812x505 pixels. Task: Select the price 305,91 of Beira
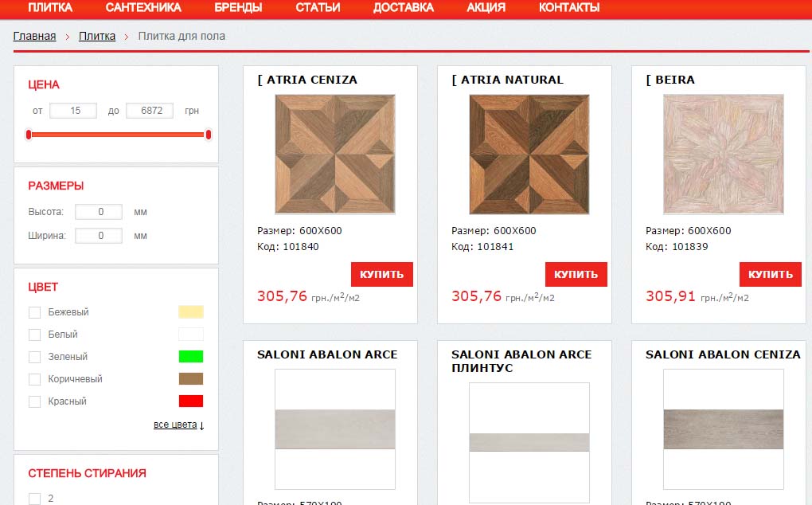(670, 296)
